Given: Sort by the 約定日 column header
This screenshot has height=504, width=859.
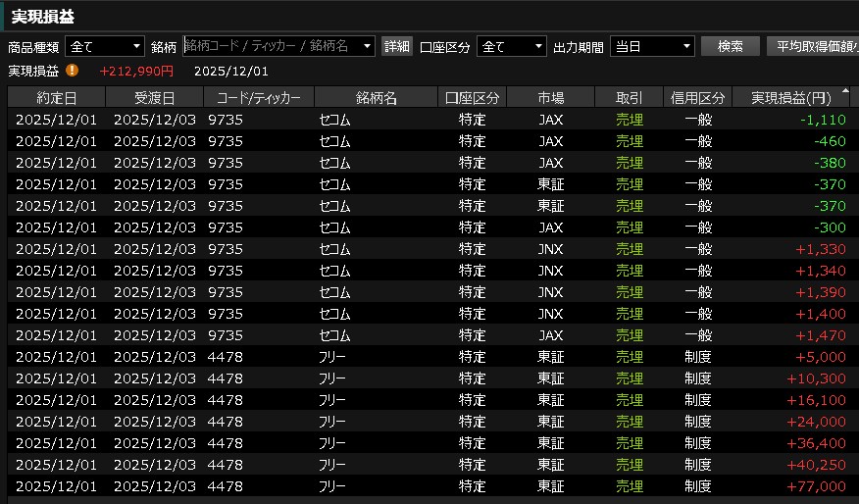Looking at the screenshot, I should 56,97.
